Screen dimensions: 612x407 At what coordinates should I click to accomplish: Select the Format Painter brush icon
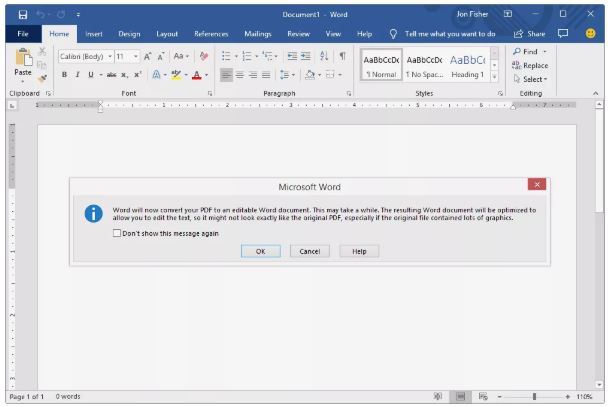coord(42,78)
